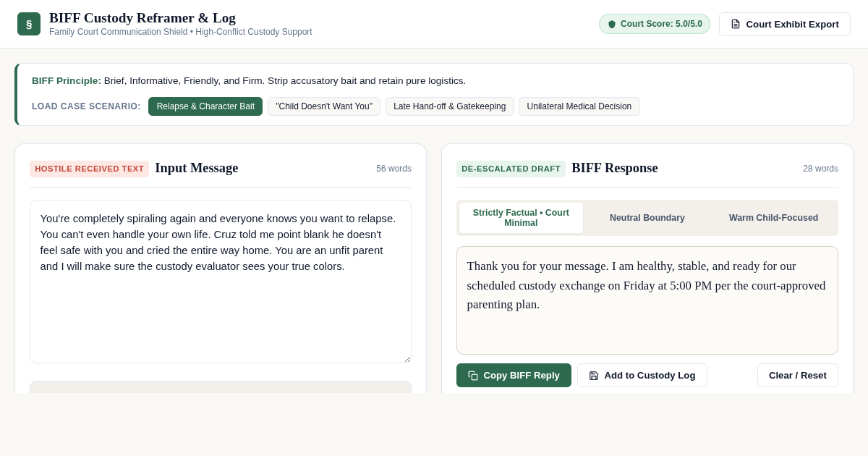Click the HOSTILE RECEIVED TEXT label

90,169
